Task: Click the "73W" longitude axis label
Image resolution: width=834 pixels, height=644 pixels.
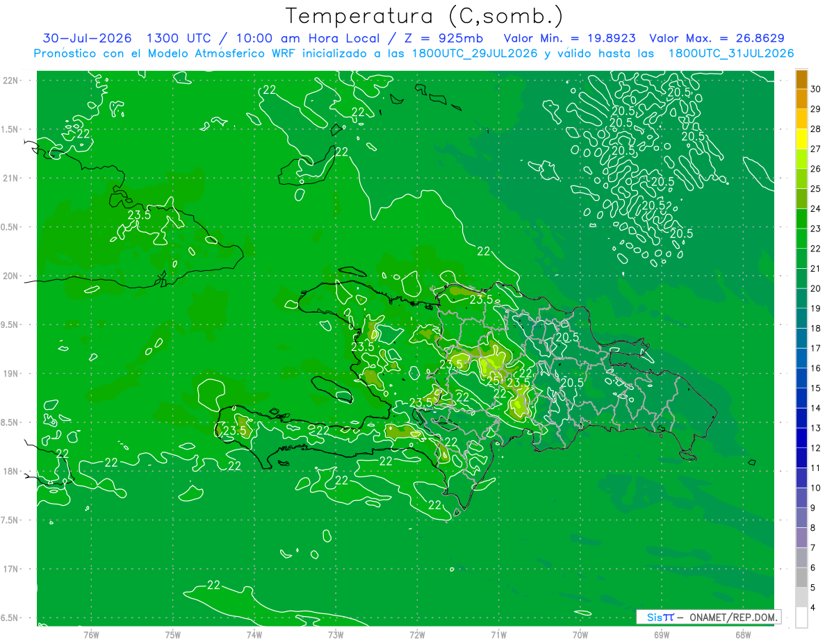Action: (x=336, y=634)
